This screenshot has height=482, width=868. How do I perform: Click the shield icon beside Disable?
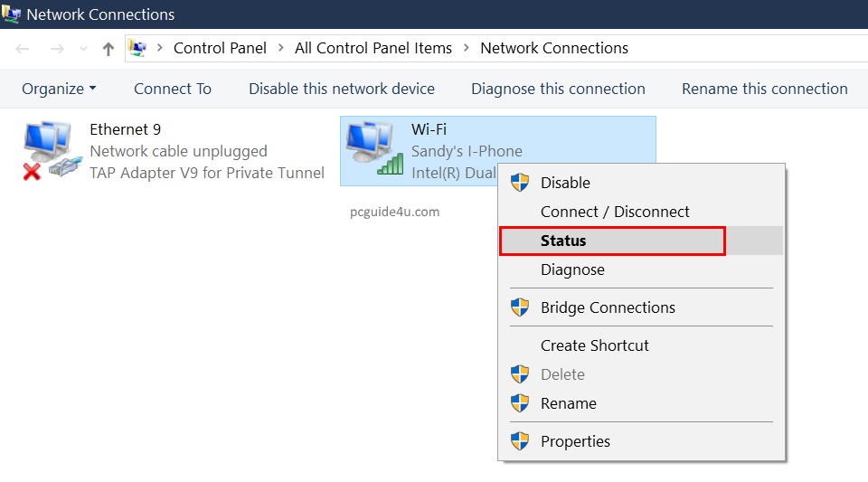pyautogui.click(x=520, y=183)
